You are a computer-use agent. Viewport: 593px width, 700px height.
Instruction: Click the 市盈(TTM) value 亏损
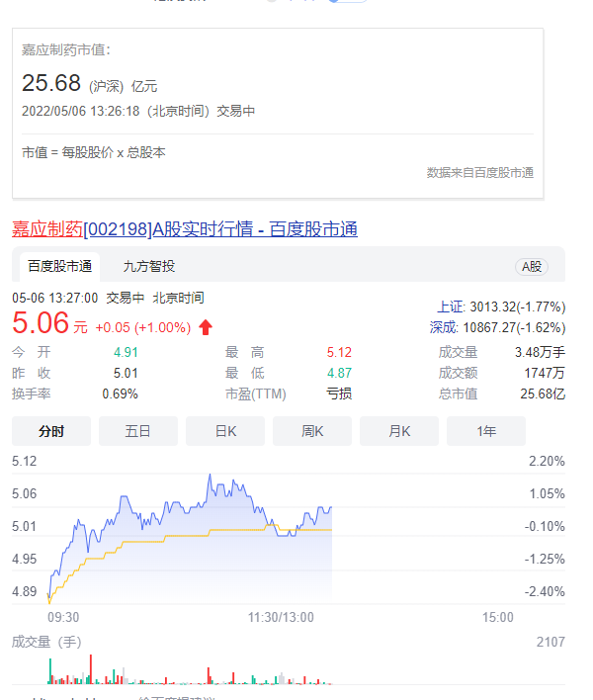pyautogui.click(x=339, y=394)
